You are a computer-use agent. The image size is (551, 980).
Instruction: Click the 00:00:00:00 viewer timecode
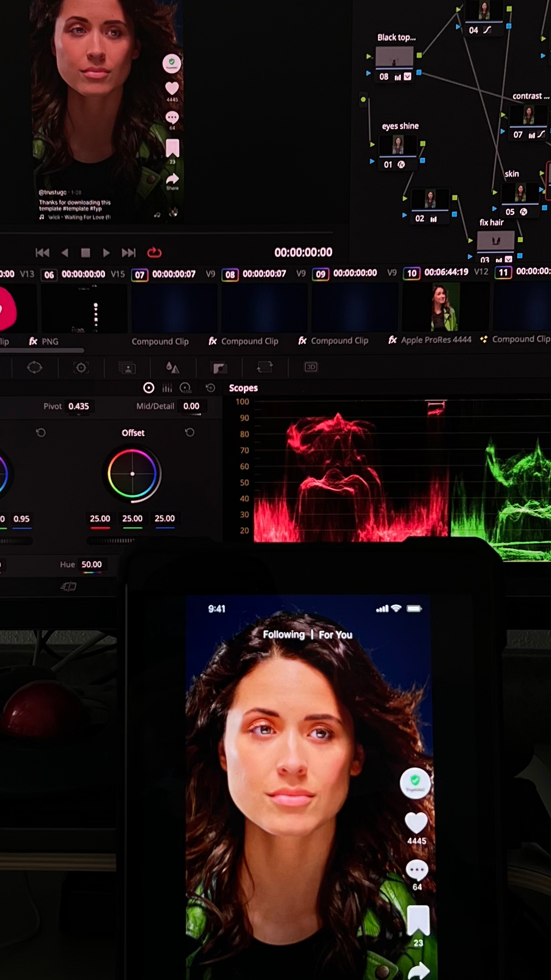coord(303,252)
